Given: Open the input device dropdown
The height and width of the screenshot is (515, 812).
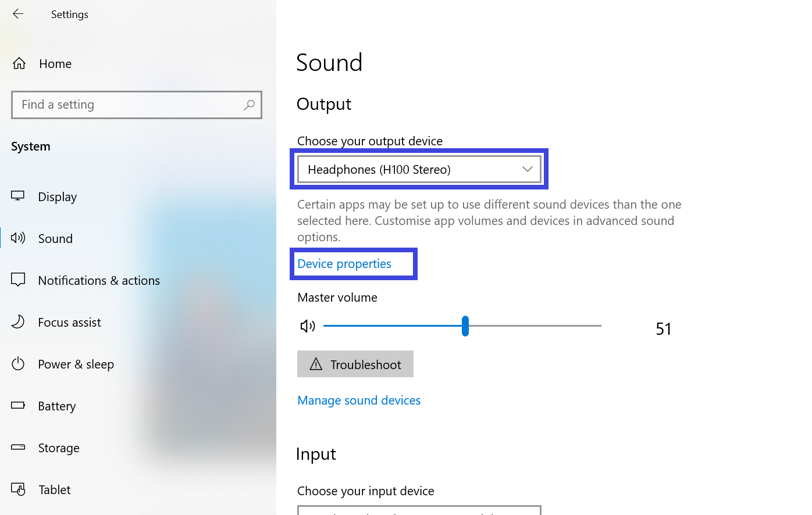Looking at the screenshot, I should pos(419,510).
